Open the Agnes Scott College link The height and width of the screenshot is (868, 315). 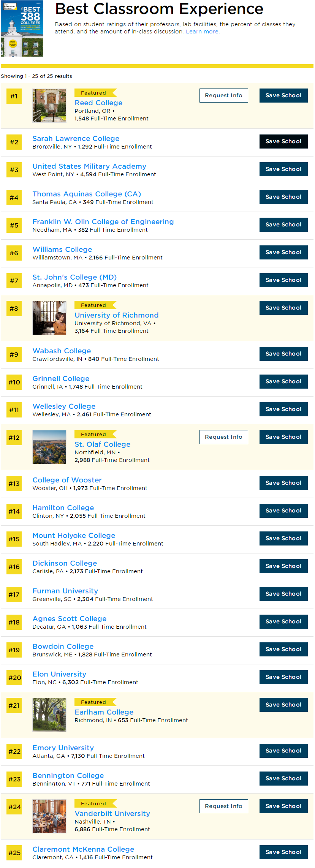[x=70, y=619]
